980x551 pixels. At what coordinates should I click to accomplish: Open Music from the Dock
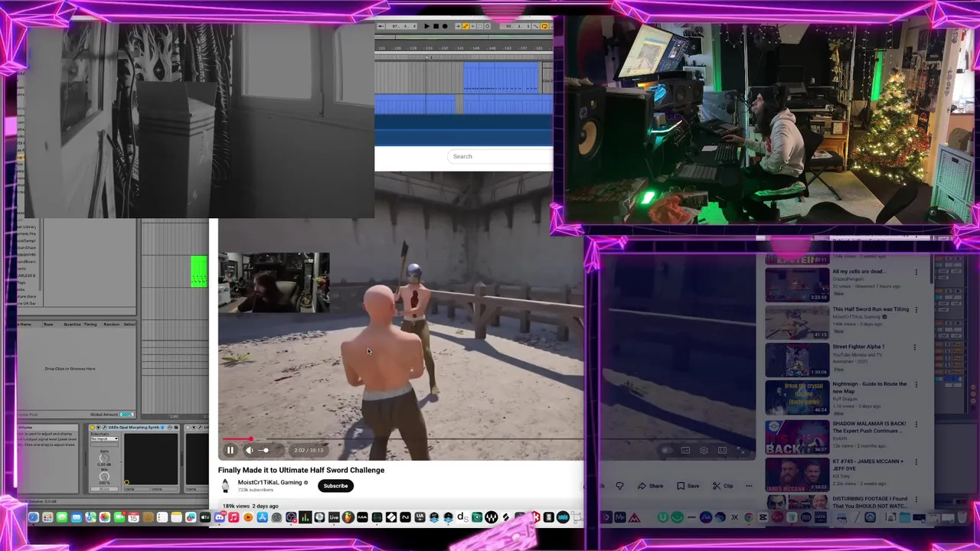(234, 518)
